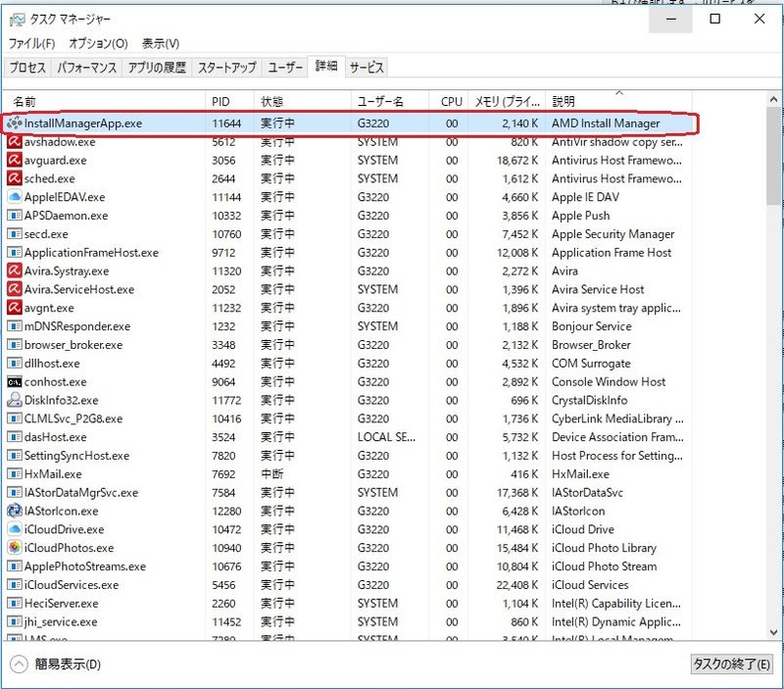The width and height of the screenshot is (784, 689).
Task: Click the CrystalDiskInfo description text
Action: click(590, 400)
